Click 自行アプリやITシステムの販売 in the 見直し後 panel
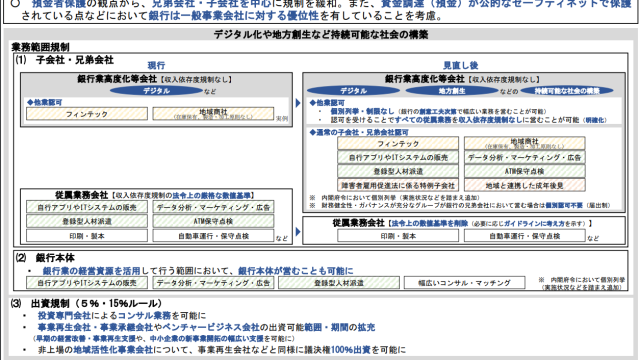640x360 pixels. (398, 158)
